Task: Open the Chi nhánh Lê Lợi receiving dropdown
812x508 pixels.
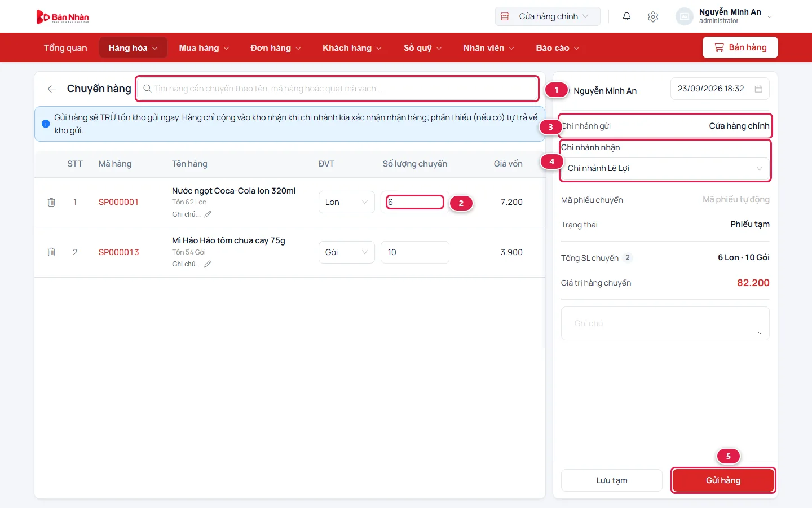Action: (665, 168)
